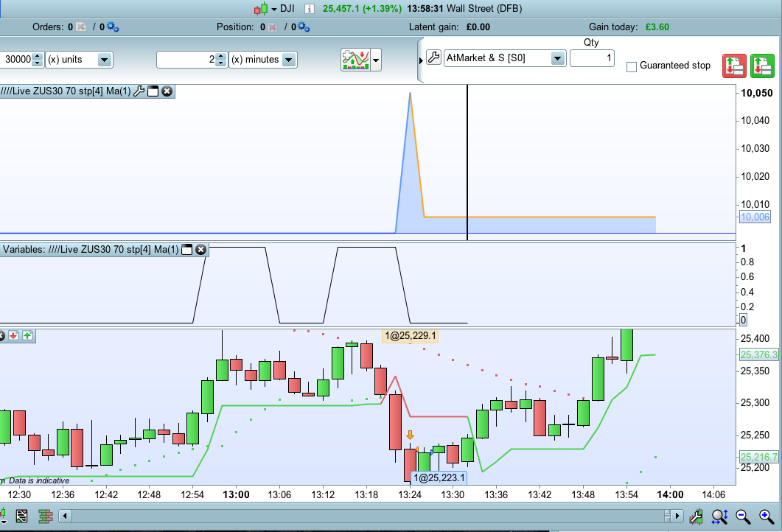Click the instrument info icon next to DJI
Image resolution: width=782 pixels, height=532 pixels.
(x=310, y=9)
